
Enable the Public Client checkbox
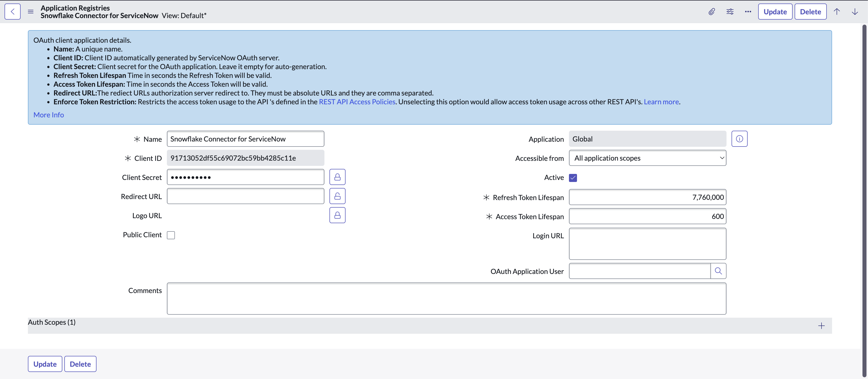coord(171,235)
